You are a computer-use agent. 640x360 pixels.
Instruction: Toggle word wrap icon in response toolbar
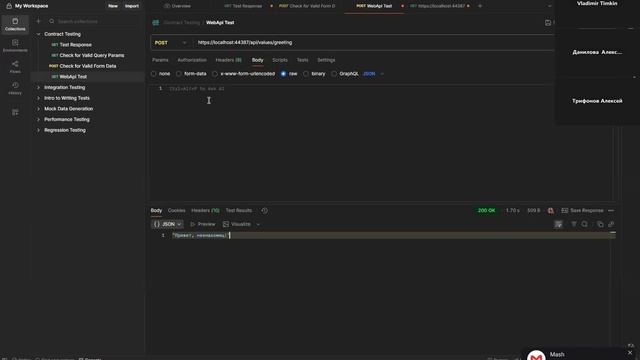coord(558,224)
